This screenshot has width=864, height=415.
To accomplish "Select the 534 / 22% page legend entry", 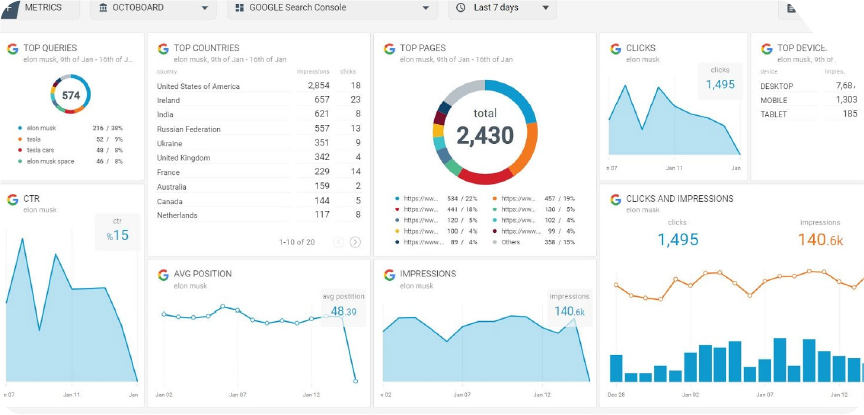I will [436, 198].
